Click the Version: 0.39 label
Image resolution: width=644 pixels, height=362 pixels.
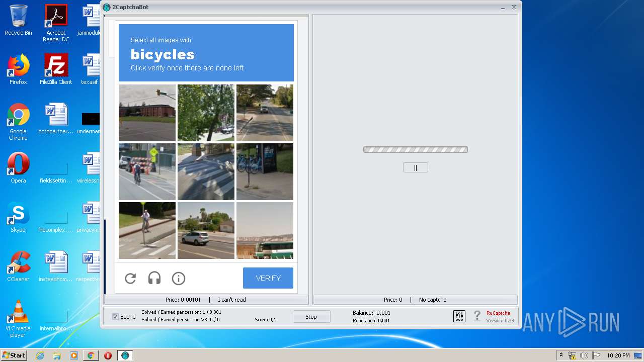500,320
